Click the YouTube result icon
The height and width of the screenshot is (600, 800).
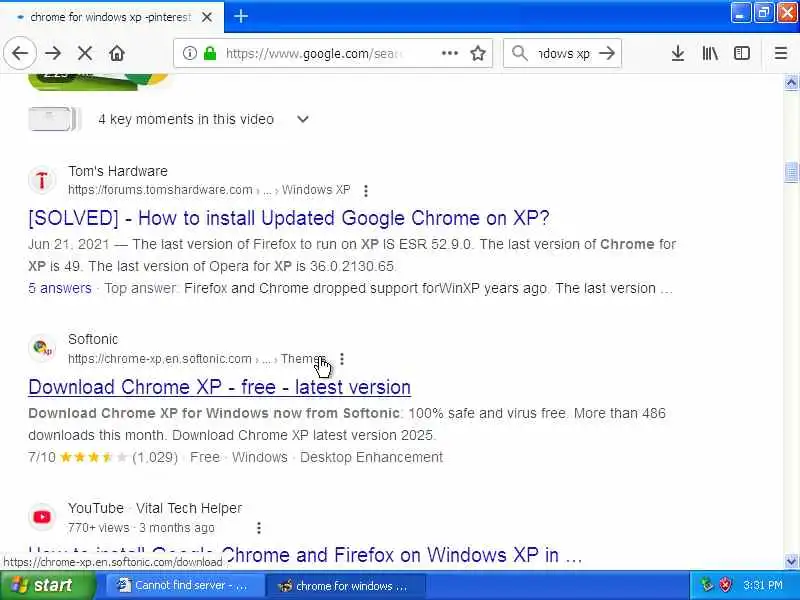coord(42,517)
